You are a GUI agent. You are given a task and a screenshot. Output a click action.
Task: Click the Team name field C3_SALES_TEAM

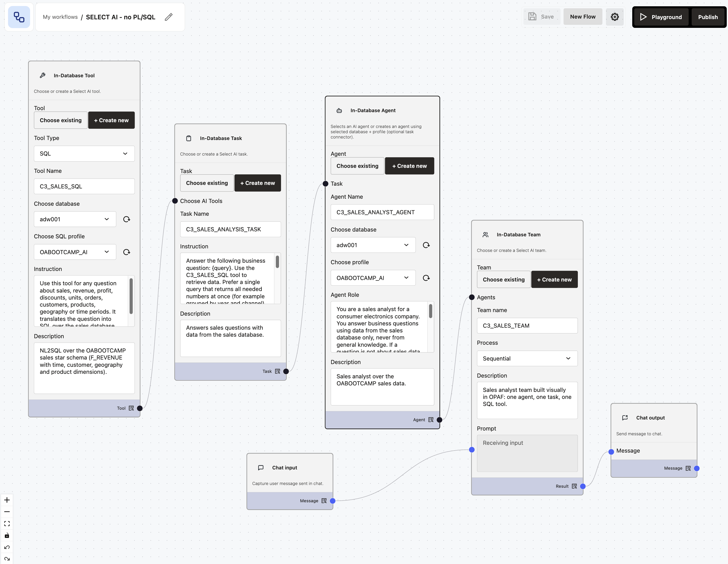tap(527, 326)
